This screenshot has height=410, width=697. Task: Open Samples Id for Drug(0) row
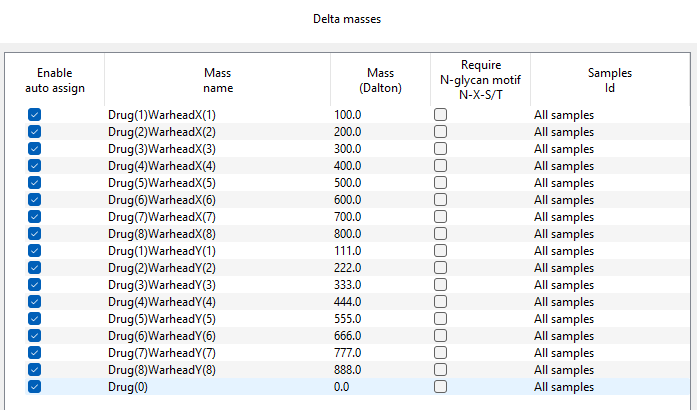(564, 387)
